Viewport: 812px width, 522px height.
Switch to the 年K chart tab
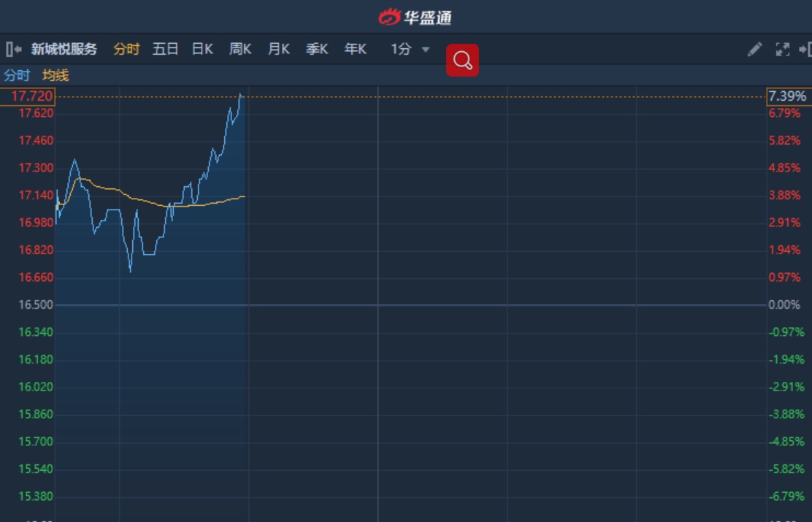click(x=355, y=50)
